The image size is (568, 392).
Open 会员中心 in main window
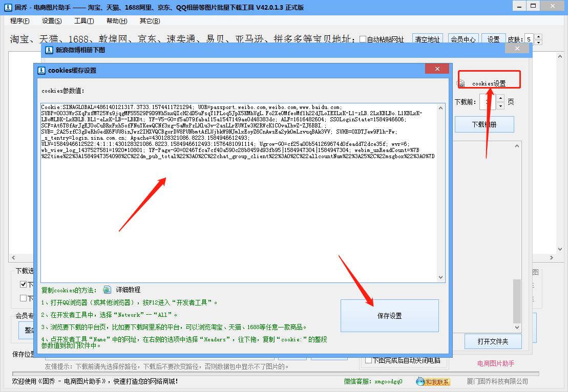[463, 39]
